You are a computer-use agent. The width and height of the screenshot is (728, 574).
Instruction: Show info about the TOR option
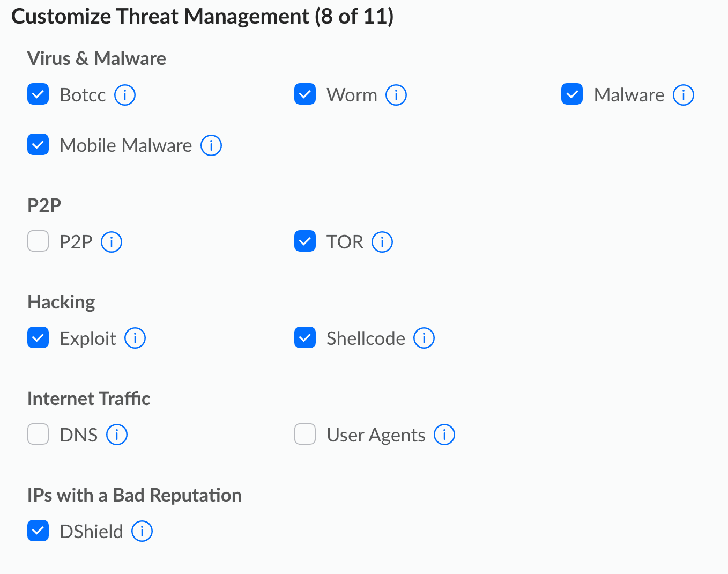382,242
